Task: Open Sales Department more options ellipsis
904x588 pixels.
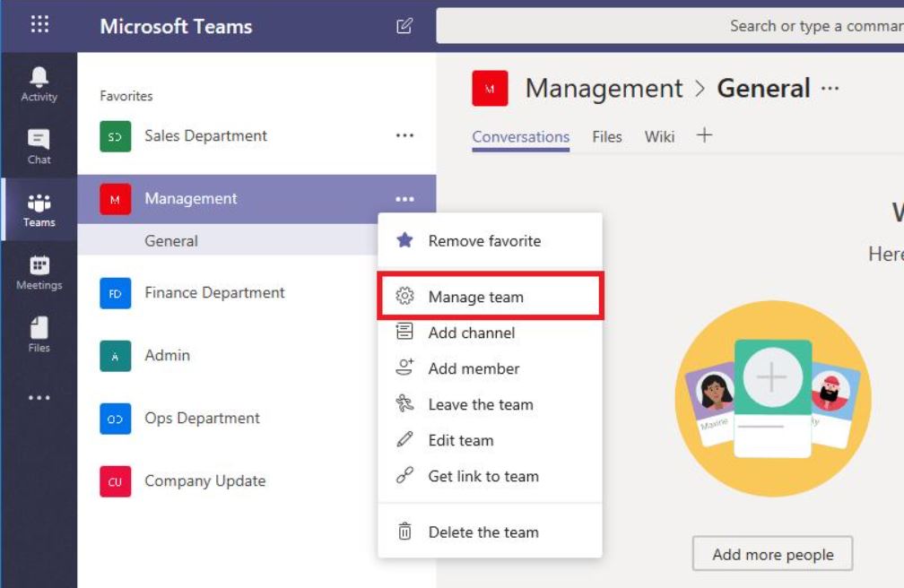Action: tap(404, 135)
